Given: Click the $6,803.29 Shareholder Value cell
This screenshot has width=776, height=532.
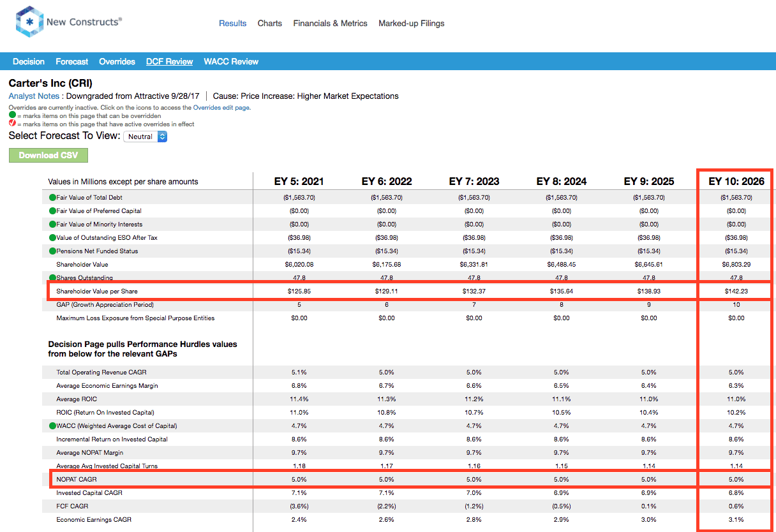Looking at the screenshot, I should click(x=736, y=265).
